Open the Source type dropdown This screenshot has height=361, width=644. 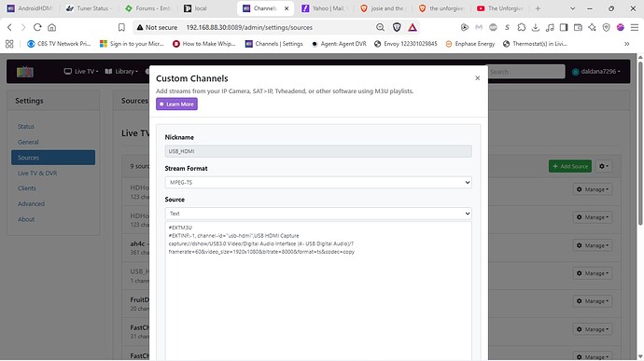[318, 214]
